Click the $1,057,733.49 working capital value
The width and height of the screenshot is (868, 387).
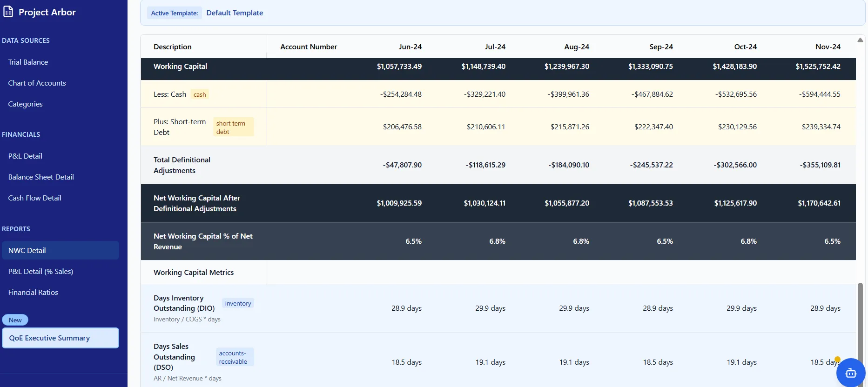click(399, 66)
